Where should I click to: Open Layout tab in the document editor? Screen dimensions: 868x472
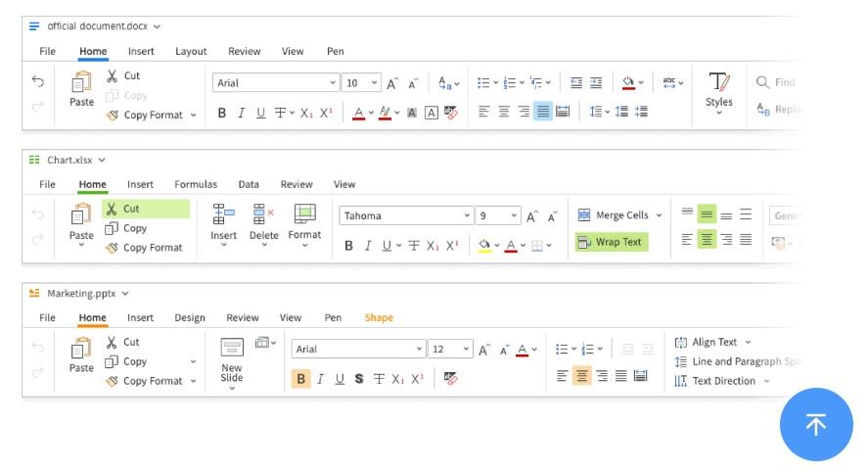coord(191,52)
